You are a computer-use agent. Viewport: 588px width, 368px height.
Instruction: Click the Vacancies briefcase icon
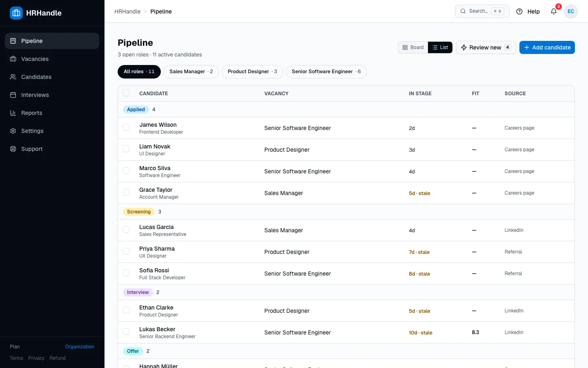click(13, 59)
